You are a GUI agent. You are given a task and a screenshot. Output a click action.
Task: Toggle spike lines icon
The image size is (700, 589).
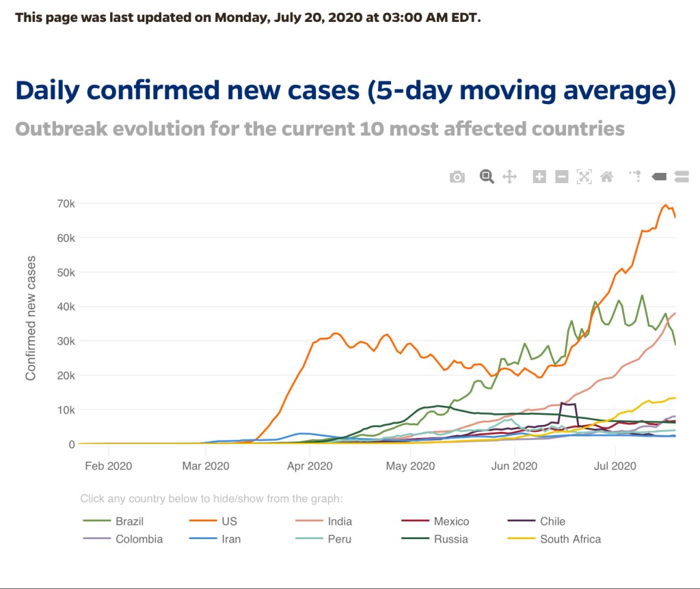[636, 177]
